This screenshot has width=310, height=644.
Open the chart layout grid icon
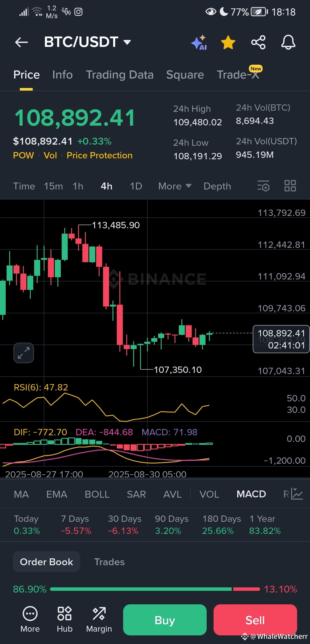290,186
